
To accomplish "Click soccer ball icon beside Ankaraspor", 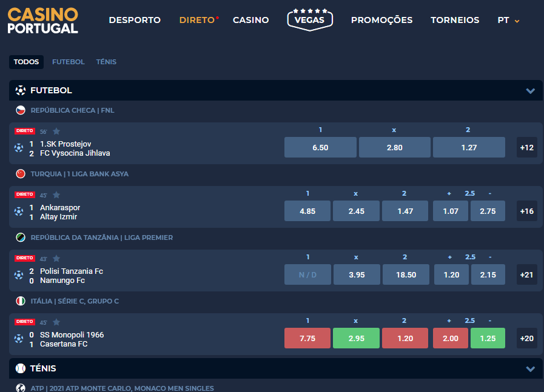I will click(x=19, y=211).
